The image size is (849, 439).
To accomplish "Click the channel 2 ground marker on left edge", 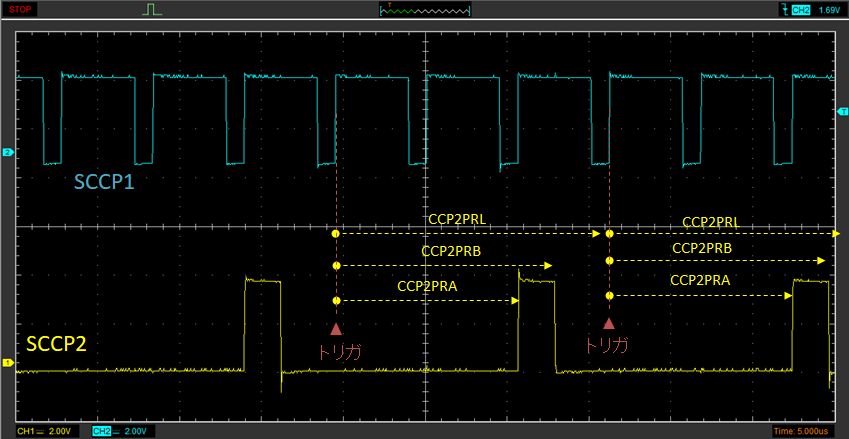I will tap(7, 152).
